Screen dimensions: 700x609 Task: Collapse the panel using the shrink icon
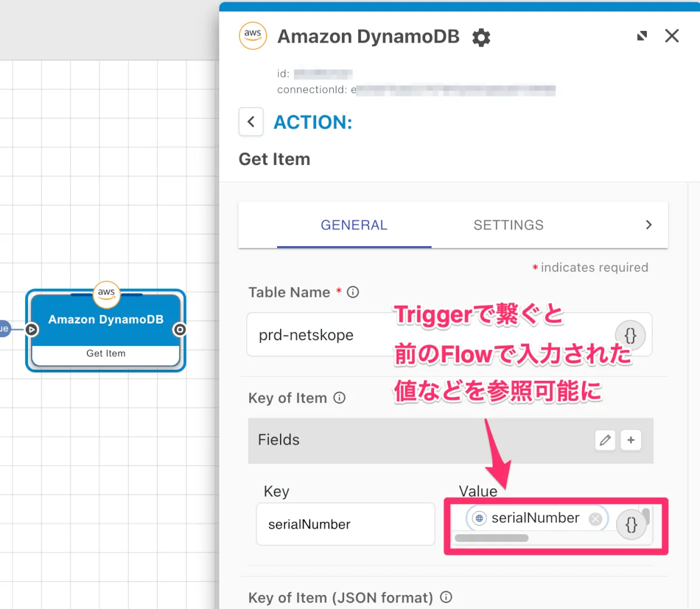point(642,36)
